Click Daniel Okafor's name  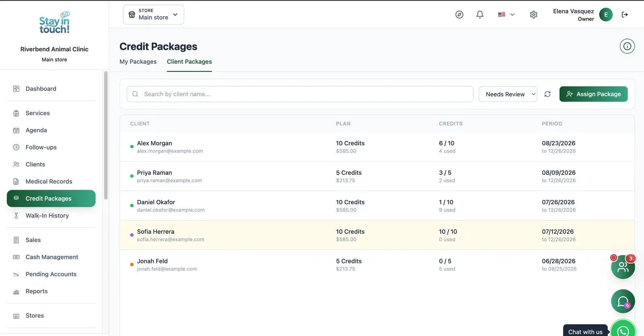(x=156, y=202)
